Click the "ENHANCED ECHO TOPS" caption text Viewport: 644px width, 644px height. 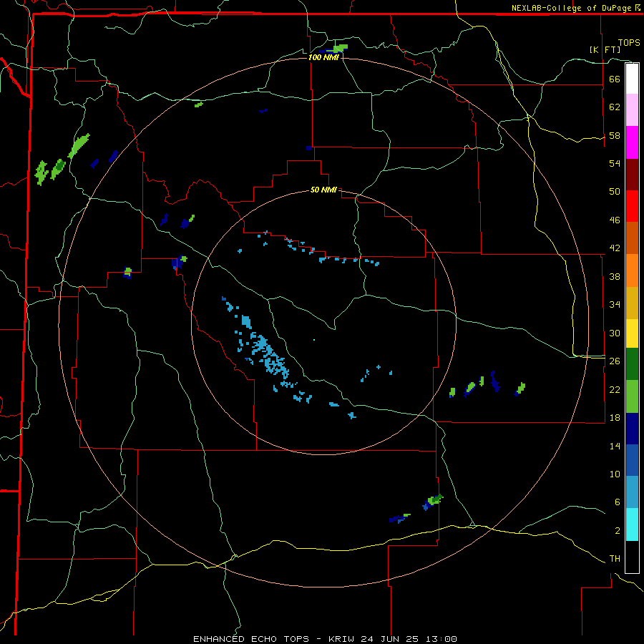pyautogui.click(x=251, y=639)
